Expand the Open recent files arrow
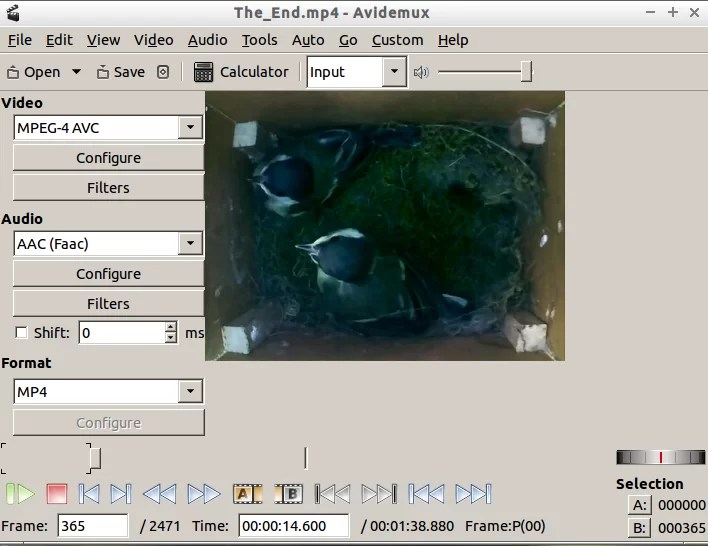The width and height of the screenshot is (708, 546). 76,72
